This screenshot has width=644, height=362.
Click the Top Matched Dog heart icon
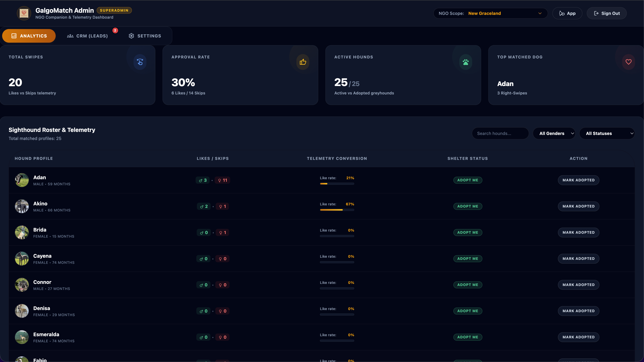tap(628, 62)
